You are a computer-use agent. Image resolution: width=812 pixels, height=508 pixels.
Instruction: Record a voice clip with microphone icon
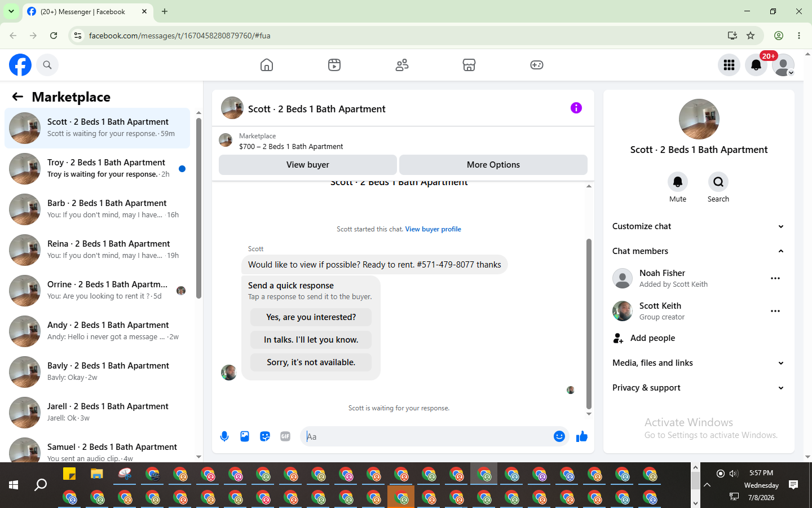tap(224, 436)
